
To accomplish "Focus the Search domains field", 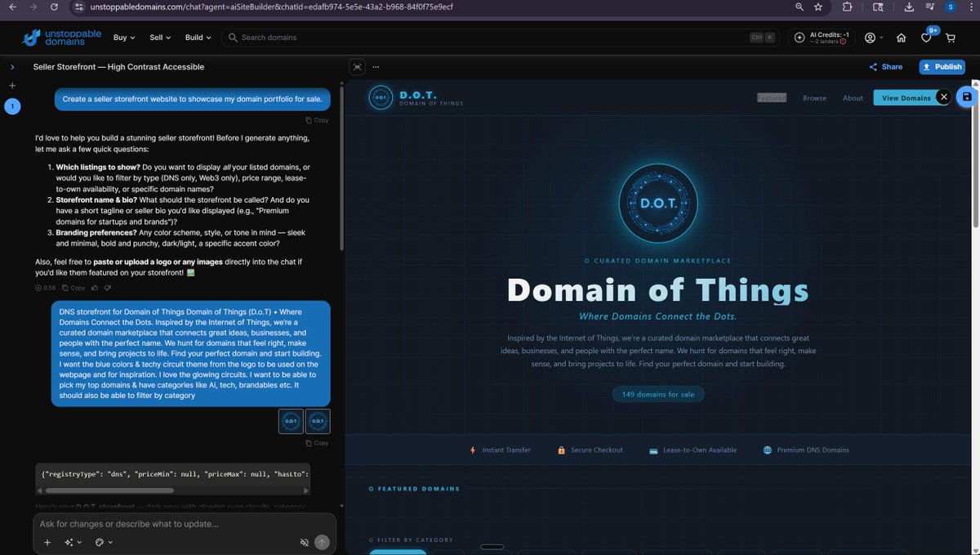I will (x=501, y=38).
